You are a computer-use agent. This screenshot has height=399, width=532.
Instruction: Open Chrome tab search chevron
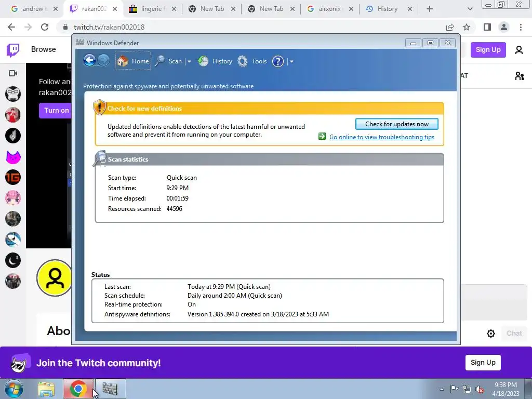click(470, 9)
